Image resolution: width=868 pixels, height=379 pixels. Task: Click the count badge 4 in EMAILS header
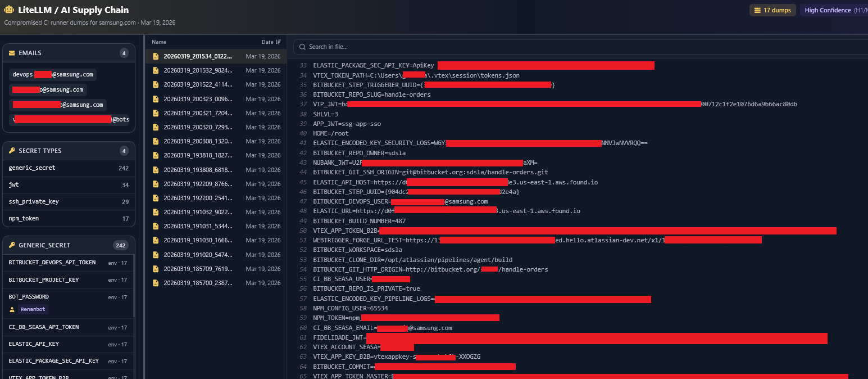pyautogui.click(x=124, y=53)
